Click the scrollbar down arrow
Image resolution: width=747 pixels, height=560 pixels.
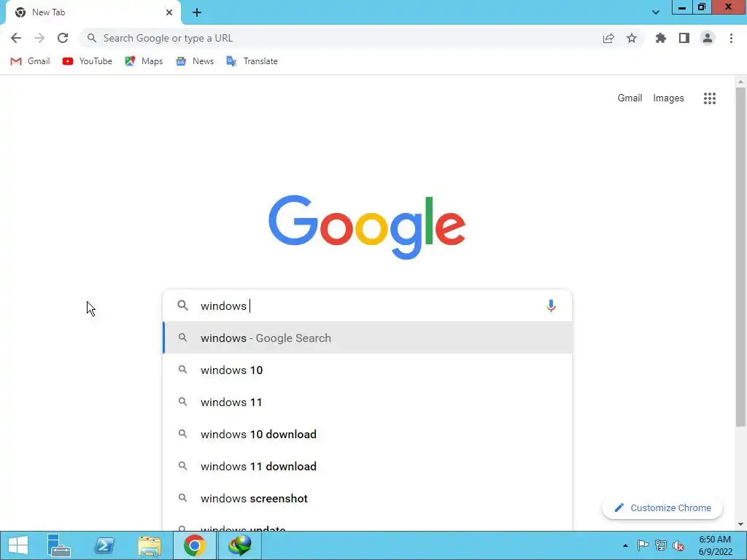pyautogui.click(x=740, y=524)
